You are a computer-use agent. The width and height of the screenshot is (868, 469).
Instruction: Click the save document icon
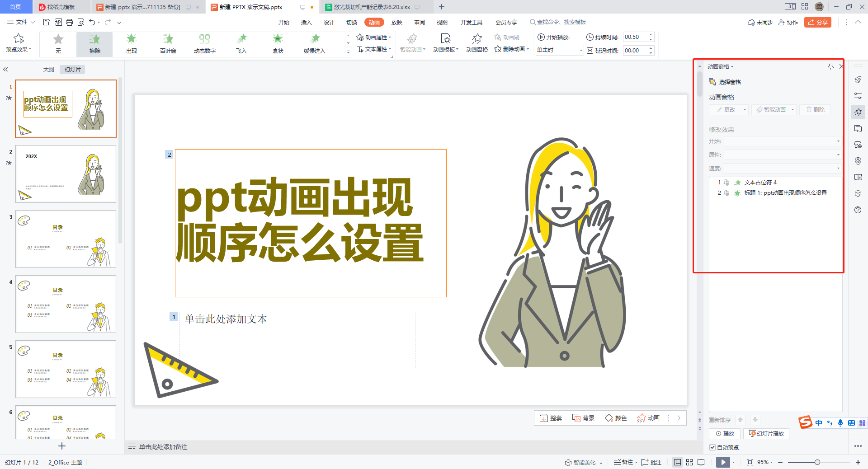tap(47, 22)
